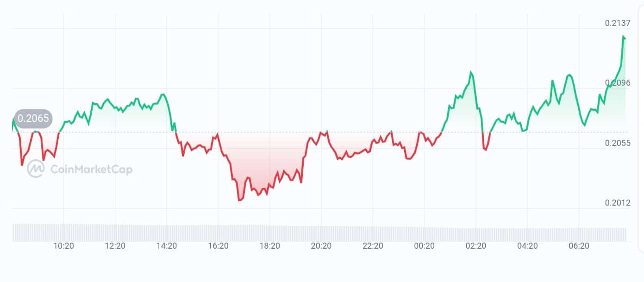Click the 0.2055 price axis label
The width and height of the screenshot is (644, 282).
pos(618,144)
